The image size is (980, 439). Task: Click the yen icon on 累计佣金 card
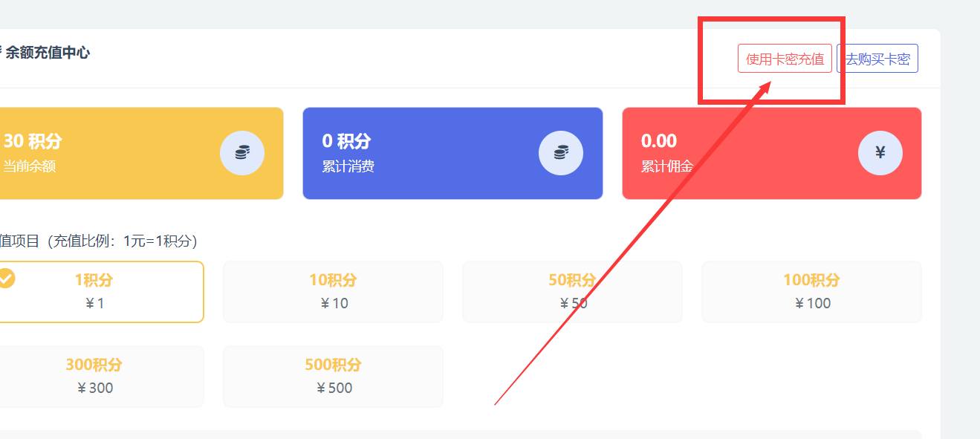[x=880, y=153]
